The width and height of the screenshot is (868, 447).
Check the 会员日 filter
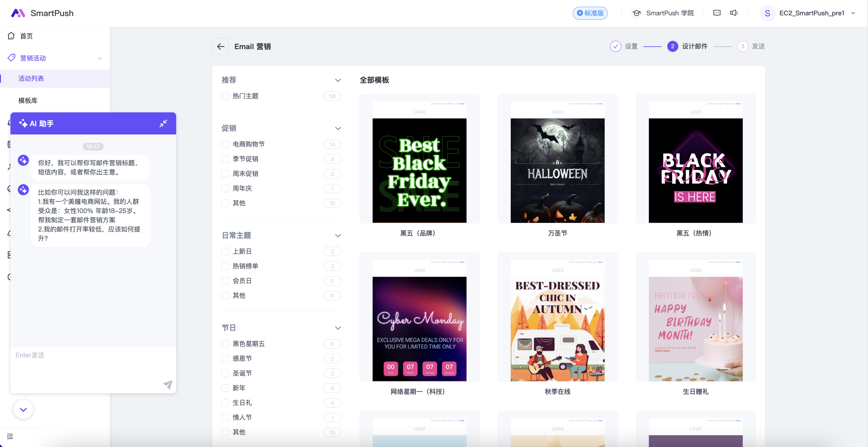(225, 281)
